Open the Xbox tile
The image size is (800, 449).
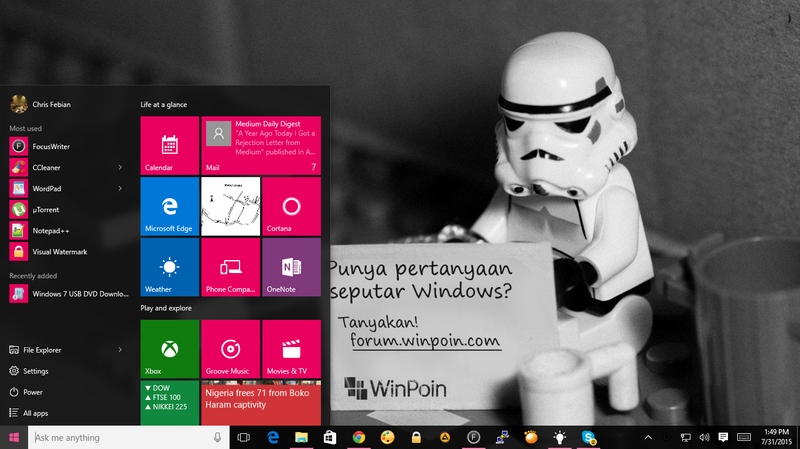tap(169, 349)
